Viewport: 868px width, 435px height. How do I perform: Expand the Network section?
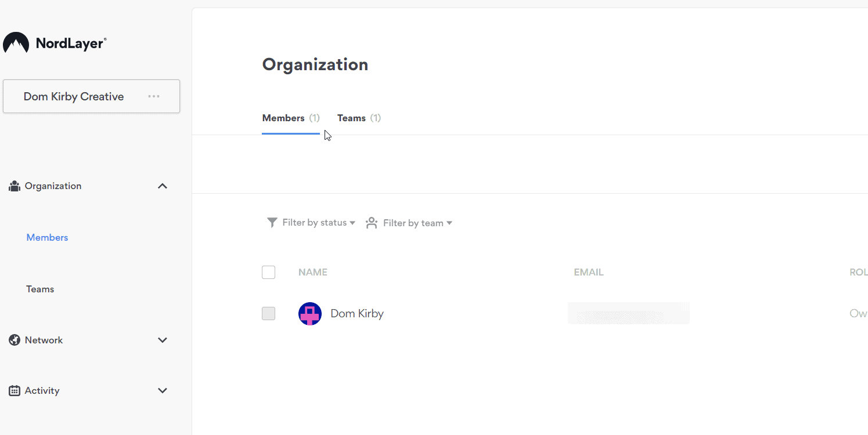click(163, 340)
